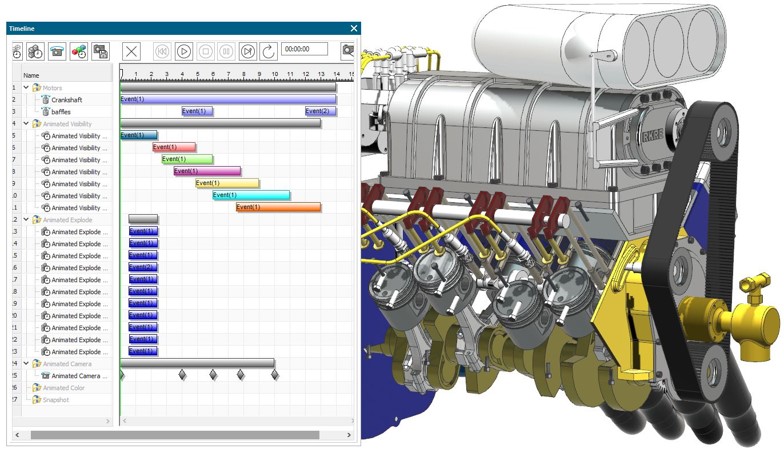Collapse the Animated Camera group
The image size is (784, 457).
26,364
